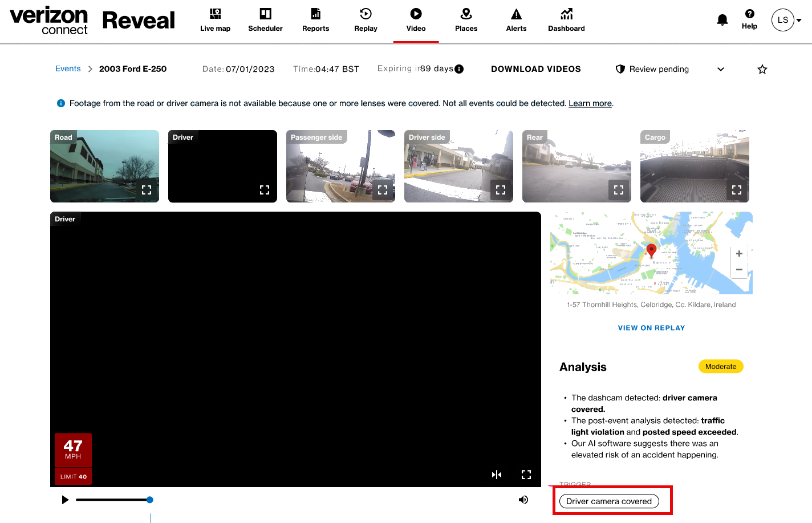Viewport: 812px width, 523px height.
Task: Open the Cargo camera view in fullscreen
Action: (x=737, y=190)
